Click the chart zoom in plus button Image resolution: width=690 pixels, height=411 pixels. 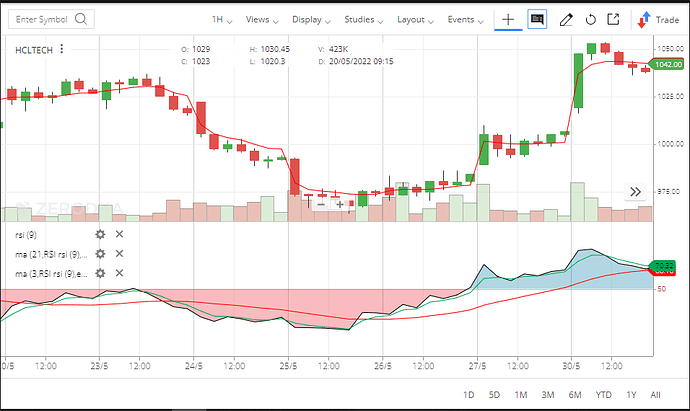pos(340,205)
